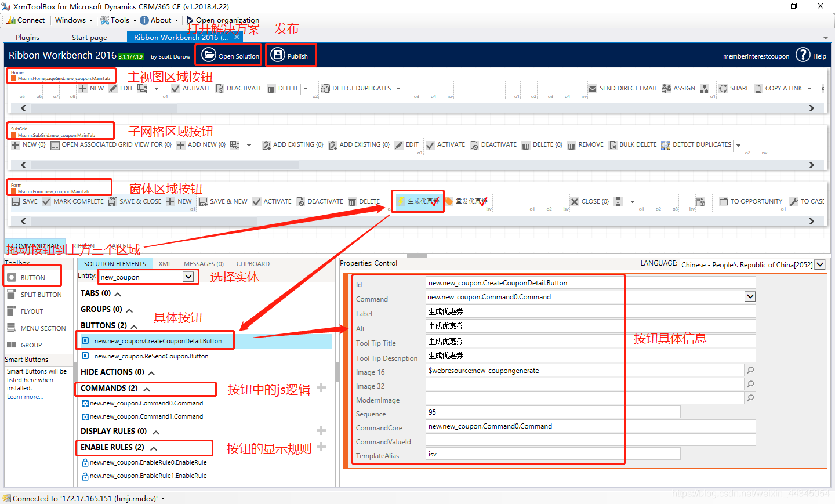Select ADD NEW {0} in the SubGrid ribbon
Image resolution: width=835 pixels, height=504 pixels.
[201, 145]
